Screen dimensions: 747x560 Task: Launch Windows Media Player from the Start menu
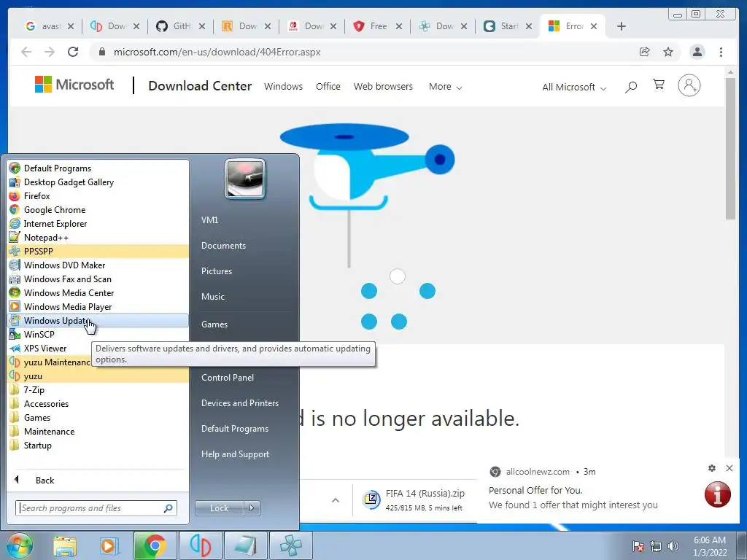(98, 307)
